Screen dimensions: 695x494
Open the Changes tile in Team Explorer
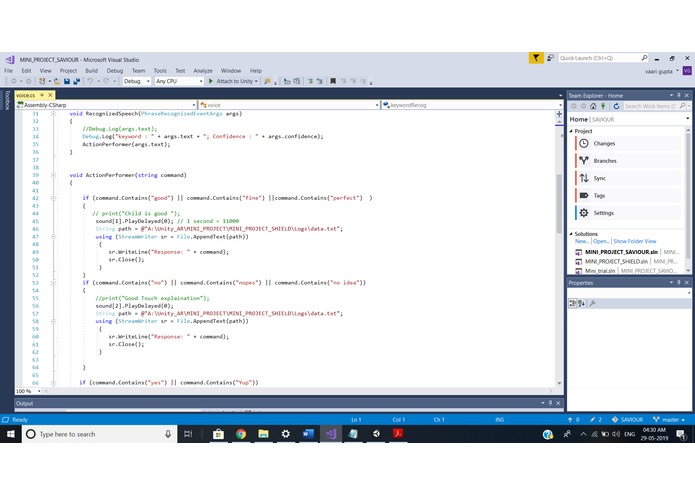628,144
